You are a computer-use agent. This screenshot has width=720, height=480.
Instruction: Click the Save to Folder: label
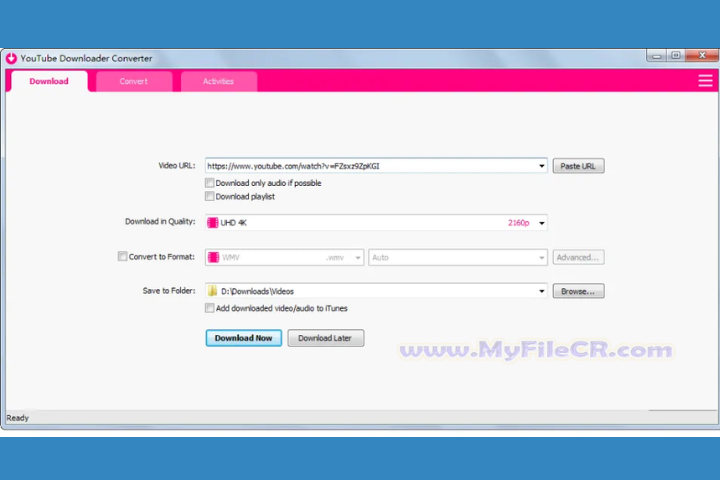[169, 291]
